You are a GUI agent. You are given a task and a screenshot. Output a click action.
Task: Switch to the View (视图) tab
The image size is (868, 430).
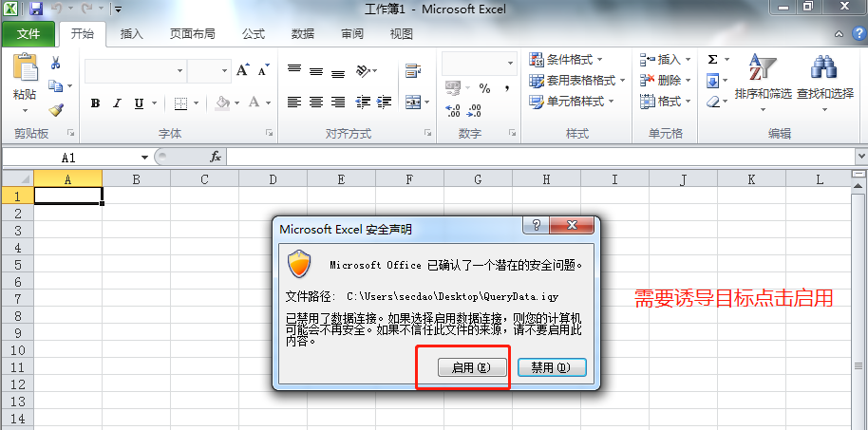pos(402,34)
